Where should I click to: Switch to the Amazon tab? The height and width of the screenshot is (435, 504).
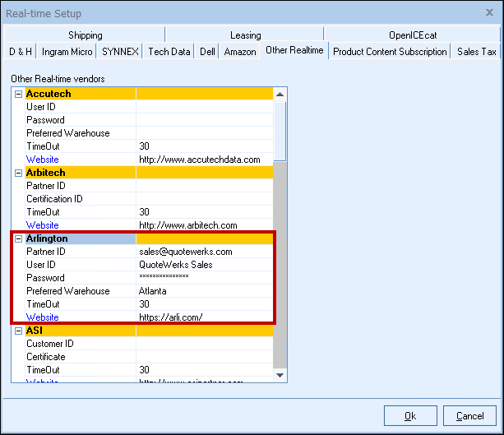(240, 52)
